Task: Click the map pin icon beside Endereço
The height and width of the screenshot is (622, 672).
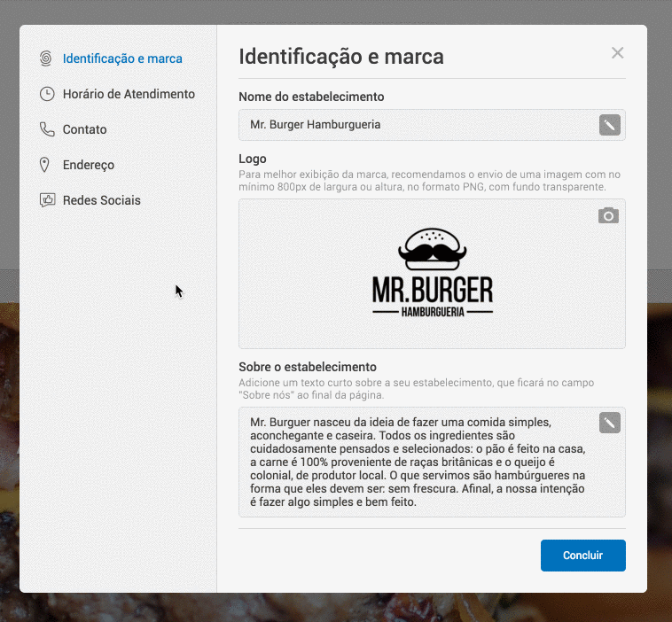Action: click(44, 165)
